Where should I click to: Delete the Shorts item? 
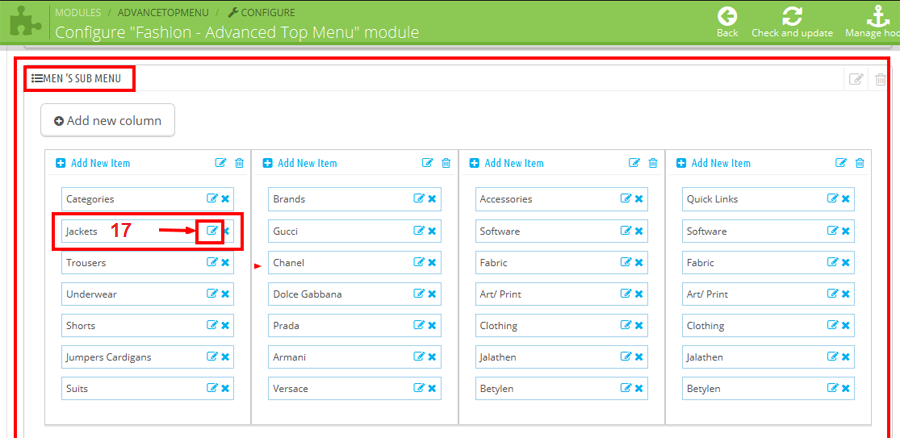point(226,325)
